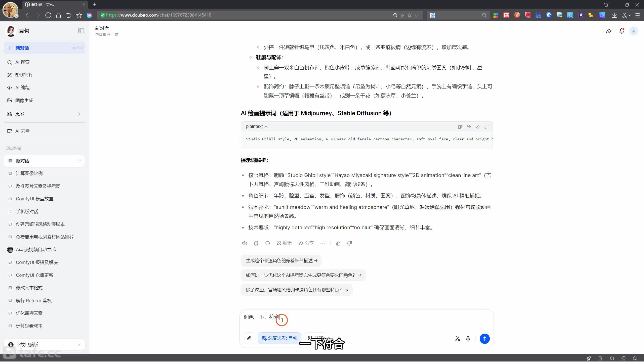This screenshot has height=362, width=644.
Task: Attach a file with the paperclip
Action: [x=249, y=339]
